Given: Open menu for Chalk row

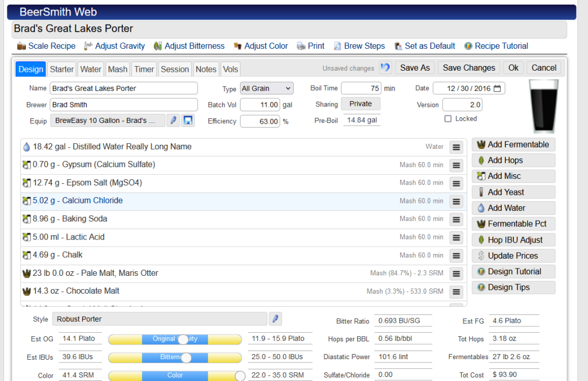Looking at the screenshot, I should (x=457, y=256).
